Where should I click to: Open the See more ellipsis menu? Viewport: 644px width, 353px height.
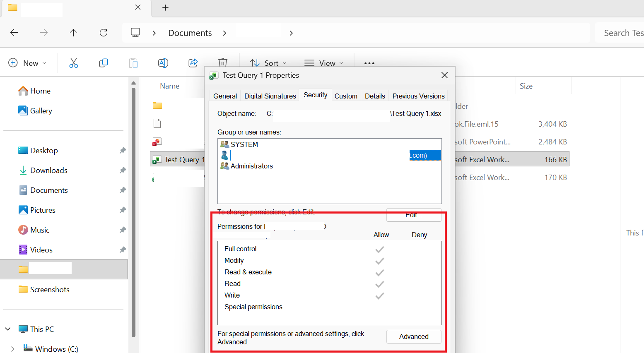(369, 63)
